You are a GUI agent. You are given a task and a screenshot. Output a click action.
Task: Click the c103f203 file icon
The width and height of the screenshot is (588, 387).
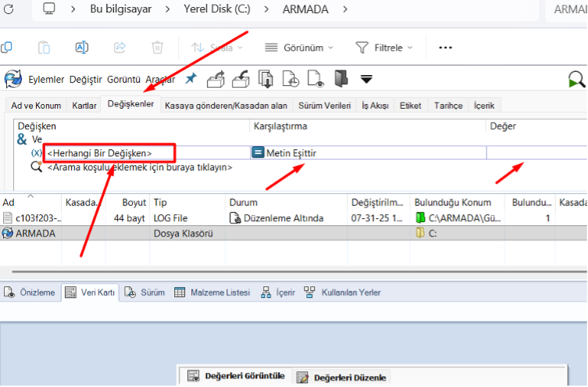7,217
